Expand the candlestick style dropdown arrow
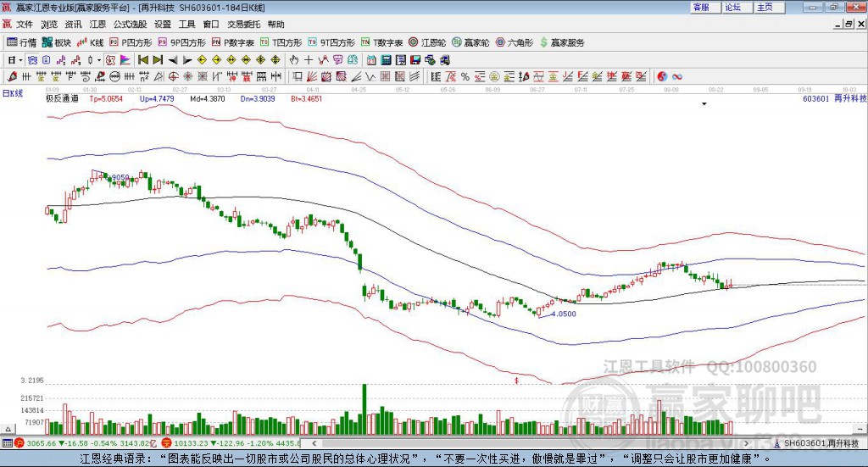Viewport: 868px width, 467px height. click(98, 60)
